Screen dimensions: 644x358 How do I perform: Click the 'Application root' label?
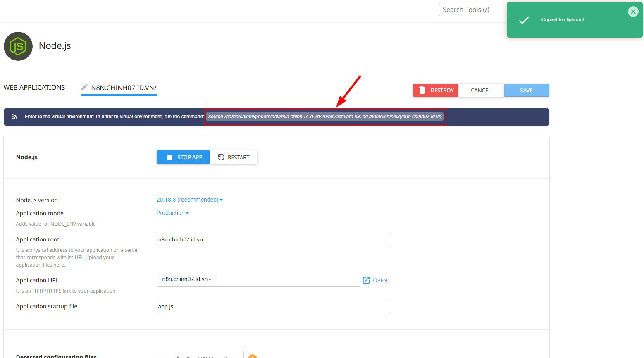(38, 239)
